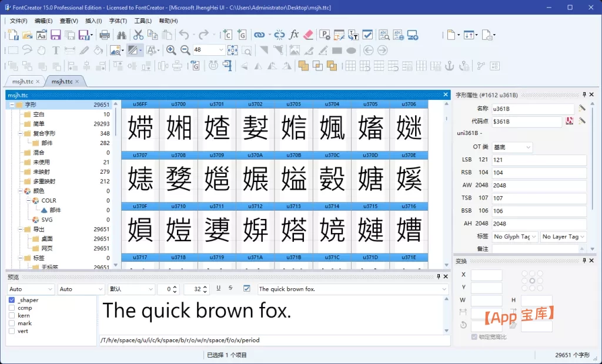Click the Save floppy disk icon

click(x=56, y=35)
